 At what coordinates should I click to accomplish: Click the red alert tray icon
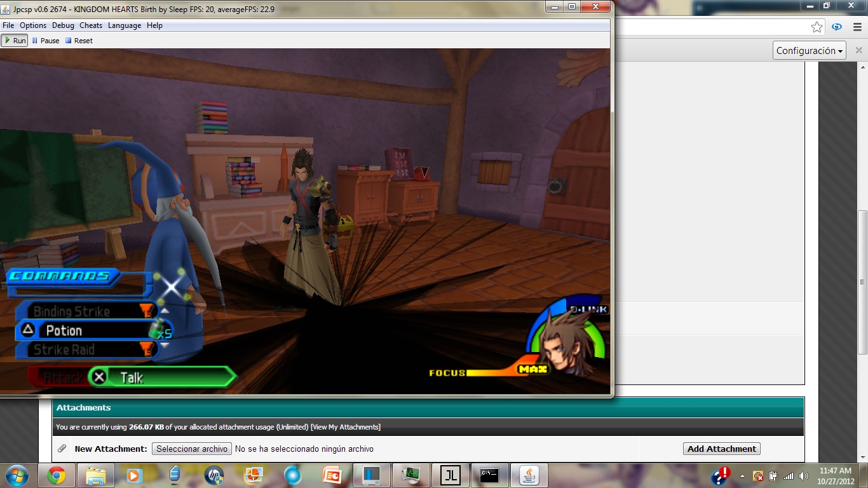721,475
